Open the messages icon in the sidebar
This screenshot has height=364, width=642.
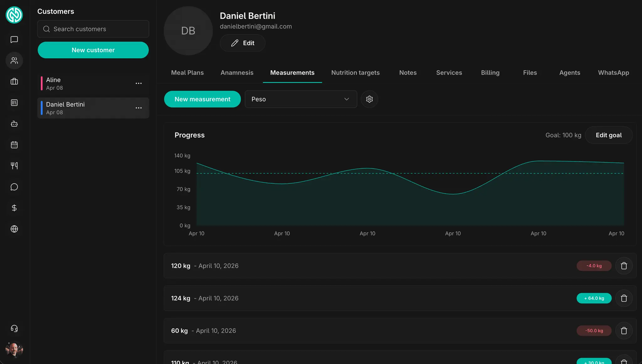click(14, 39)
